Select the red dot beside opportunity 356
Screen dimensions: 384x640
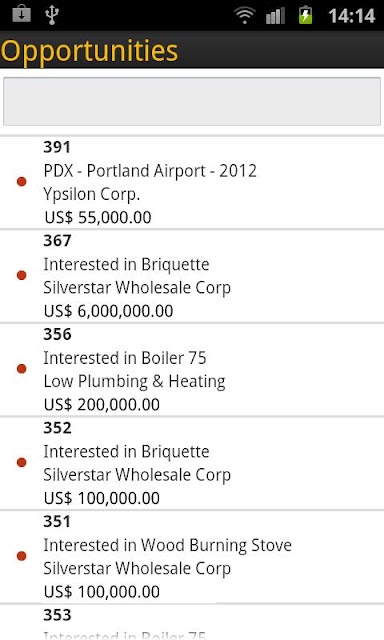click(22, 369)
